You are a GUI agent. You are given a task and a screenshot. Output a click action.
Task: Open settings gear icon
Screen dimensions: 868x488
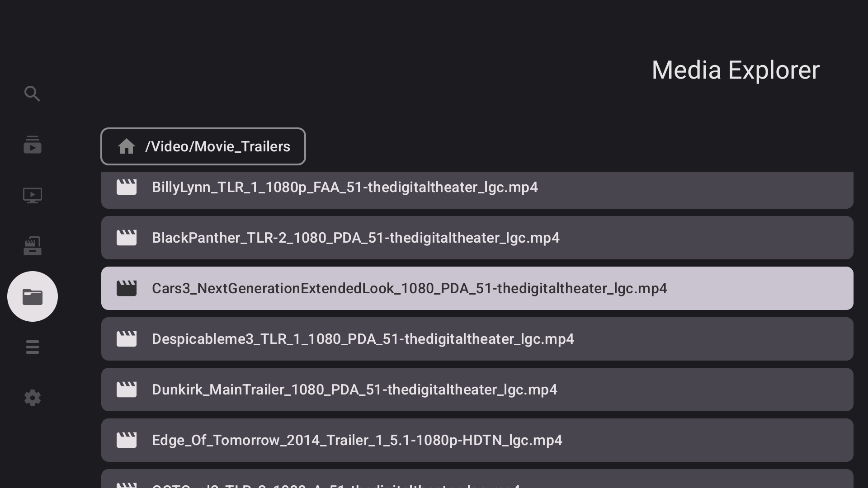pyautogui.click(x=32, y=398)
